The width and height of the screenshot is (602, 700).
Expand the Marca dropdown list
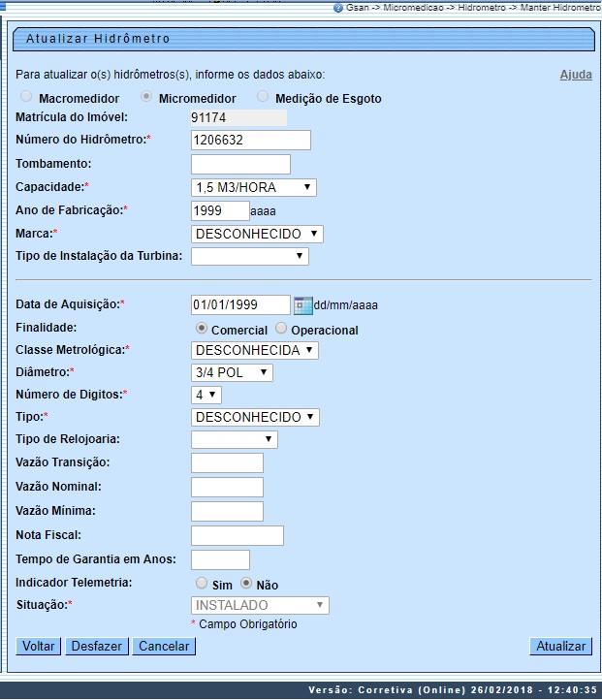pos(257,234)
